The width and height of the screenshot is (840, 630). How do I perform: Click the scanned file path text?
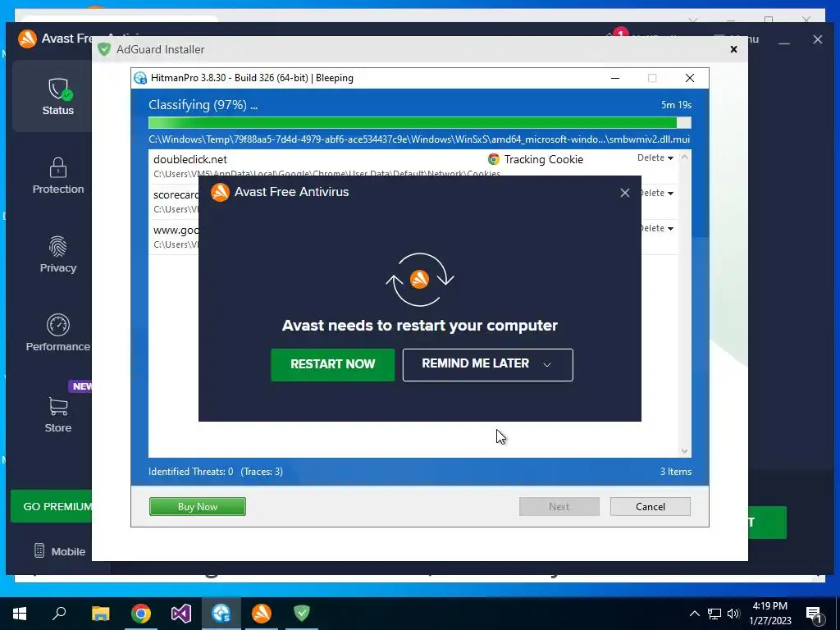[x=419, y=139]
